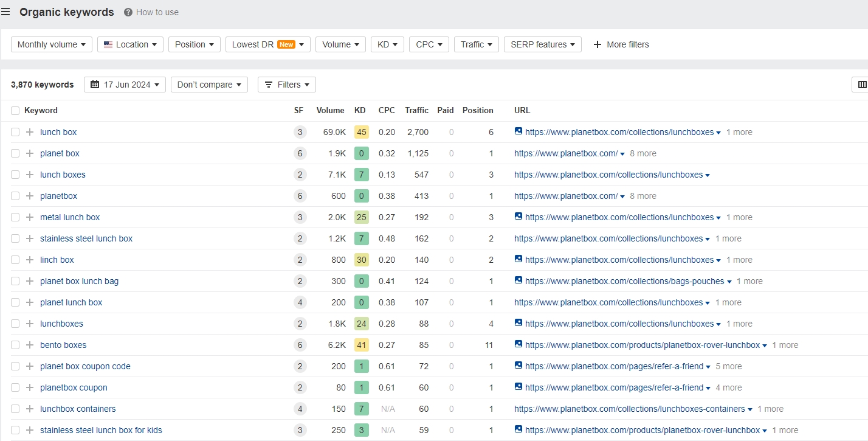
Task: Click the image icon in bento boxes row
Action: pos(518,344)
